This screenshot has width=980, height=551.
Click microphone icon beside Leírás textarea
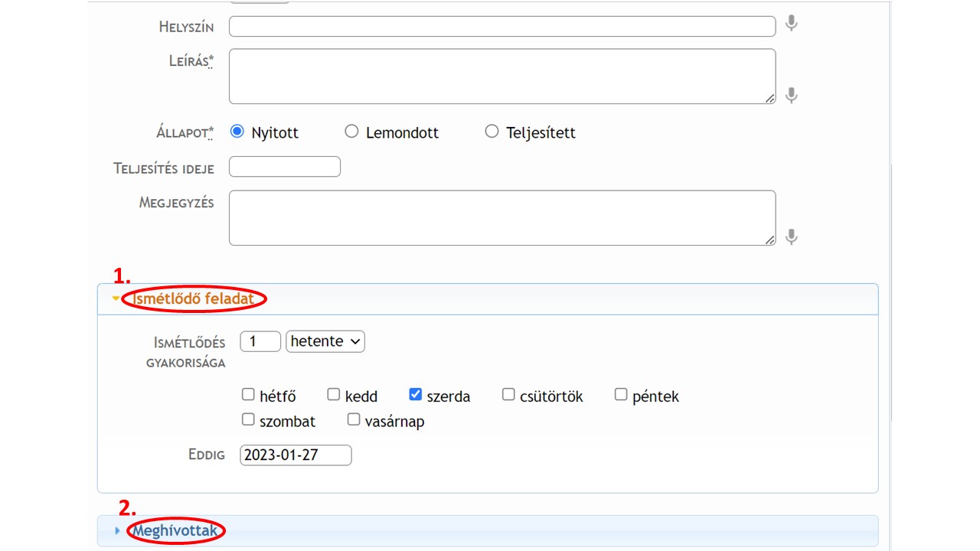pos(792,95)
